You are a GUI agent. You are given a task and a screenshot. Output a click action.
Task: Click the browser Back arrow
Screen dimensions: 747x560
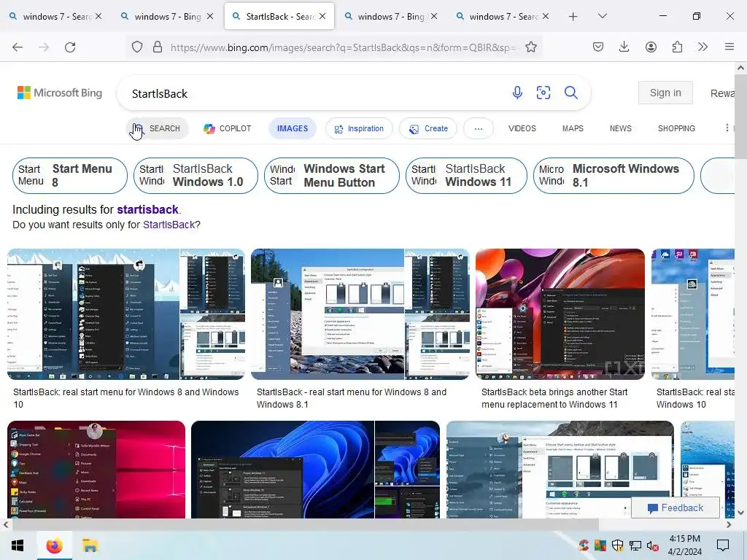pos(18,47)
